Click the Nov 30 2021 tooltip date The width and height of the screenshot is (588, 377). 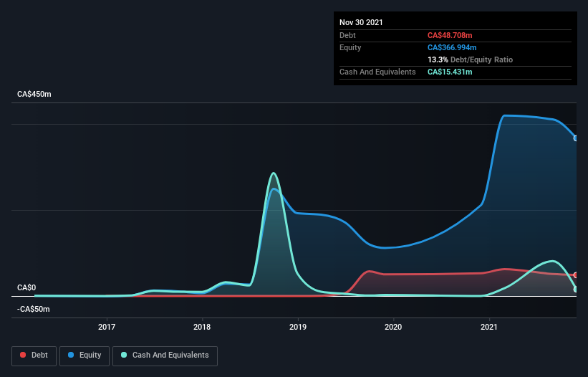361,22
